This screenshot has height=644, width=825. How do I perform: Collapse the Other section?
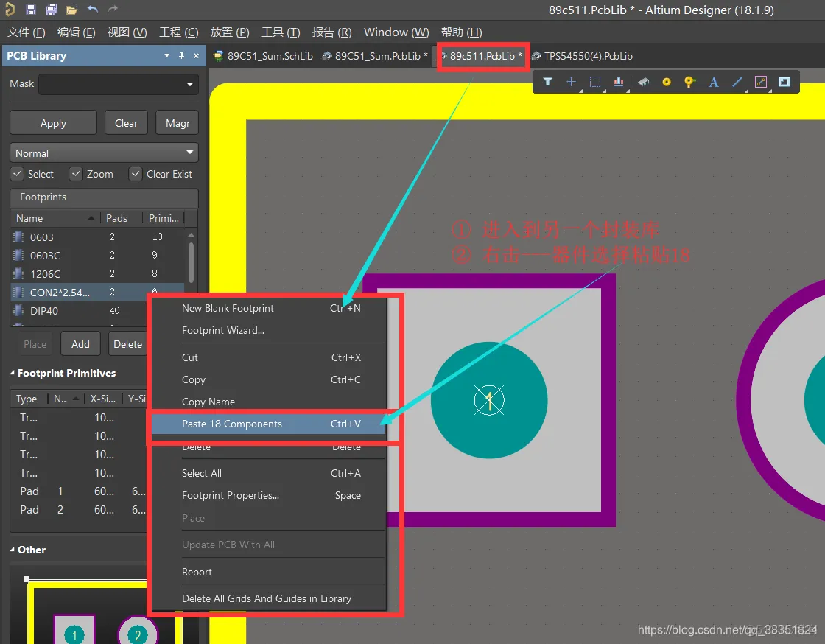click(12, 549)
